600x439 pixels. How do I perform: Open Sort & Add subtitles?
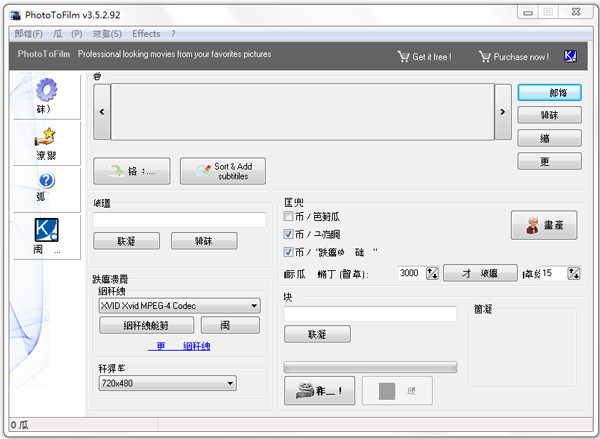click(223, 171)
